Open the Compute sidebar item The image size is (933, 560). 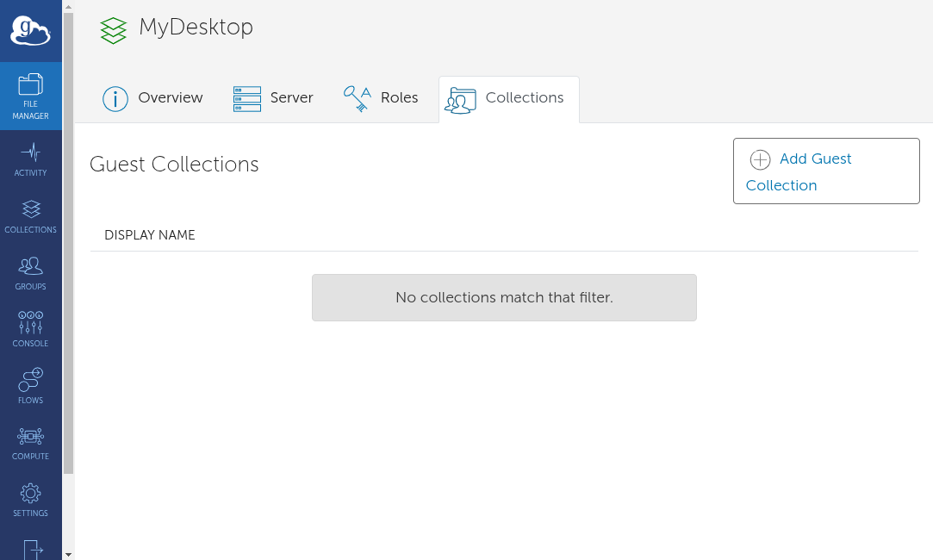tap(30, 444)
